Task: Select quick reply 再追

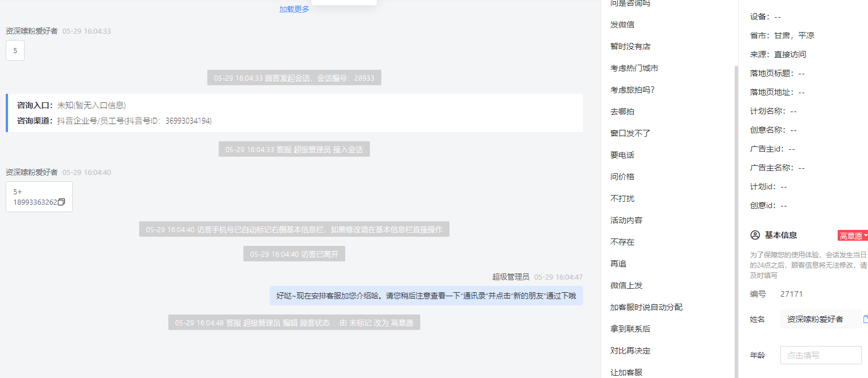Action: tap(618, 264)
